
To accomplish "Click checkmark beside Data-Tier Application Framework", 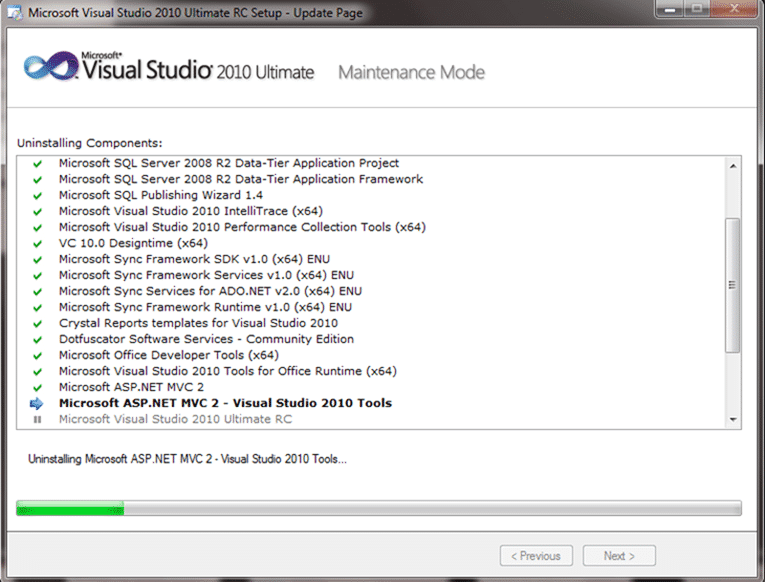I will [37, 180].
